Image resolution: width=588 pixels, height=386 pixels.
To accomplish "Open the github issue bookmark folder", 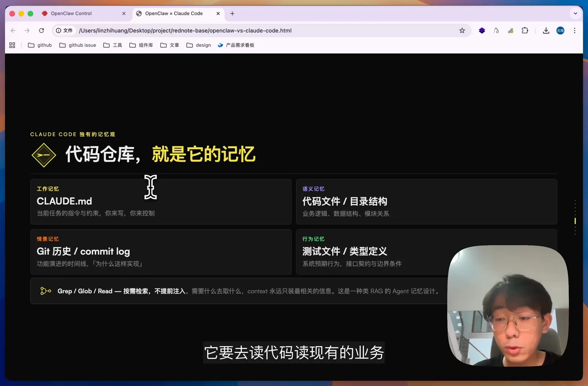I will [x=78, y=45].
